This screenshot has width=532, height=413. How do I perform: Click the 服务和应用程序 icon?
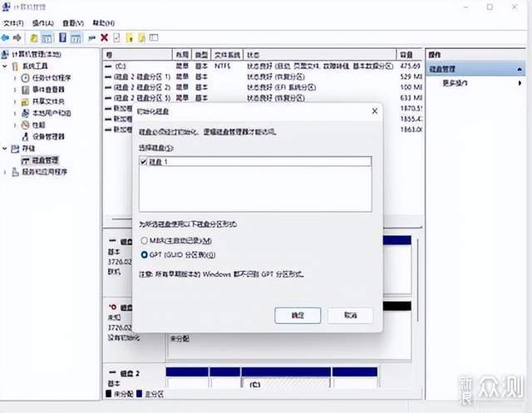15,172
